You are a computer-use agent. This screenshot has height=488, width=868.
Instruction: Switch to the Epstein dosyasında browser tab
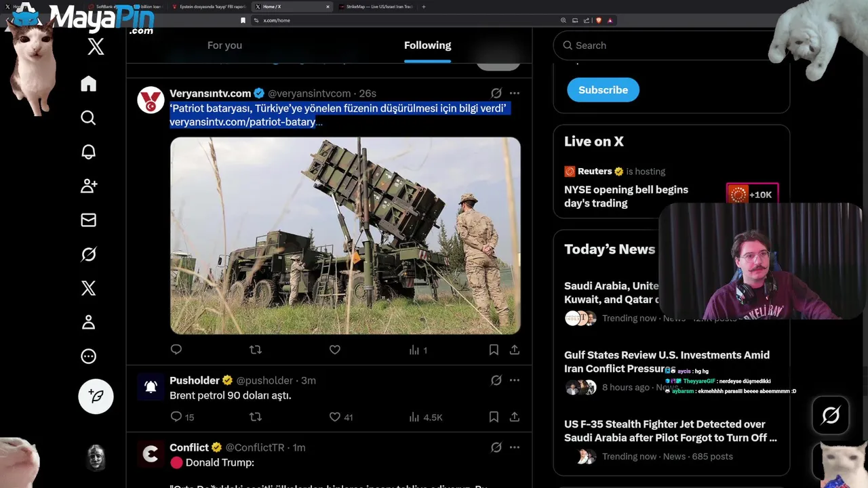pyautogui.click(x=208, y=7)
